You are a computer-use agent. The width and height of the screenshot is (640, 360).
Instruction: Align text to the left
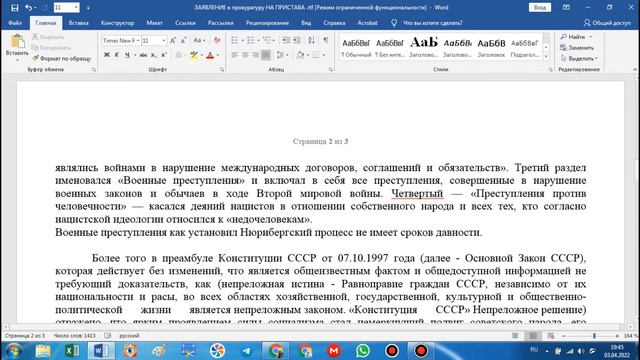pyautogui.click(x=235, y=55)
